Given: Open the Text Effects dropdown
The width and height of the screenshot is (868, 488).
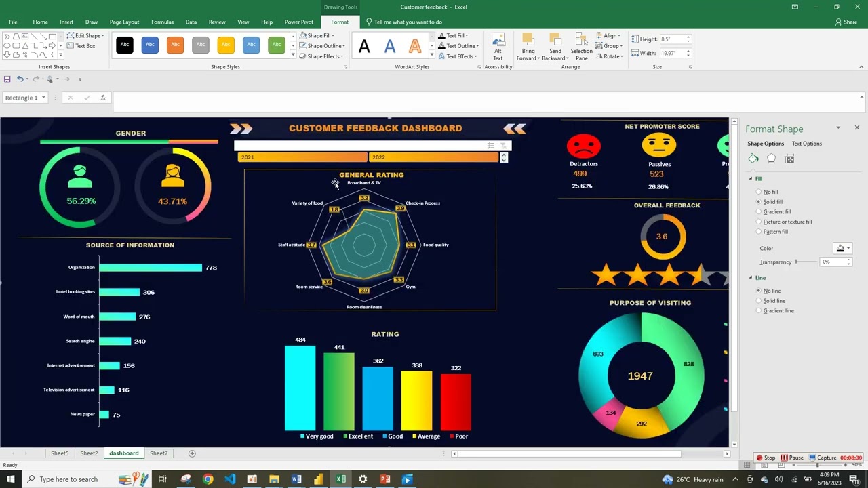Looking at the screenshot, I should (458, 56).
